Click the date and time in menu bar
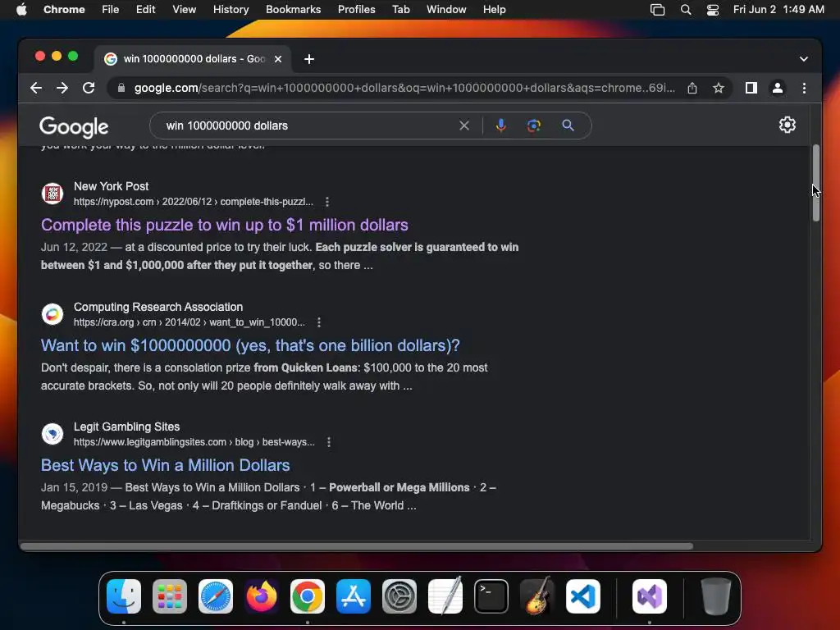 [778, 10]
